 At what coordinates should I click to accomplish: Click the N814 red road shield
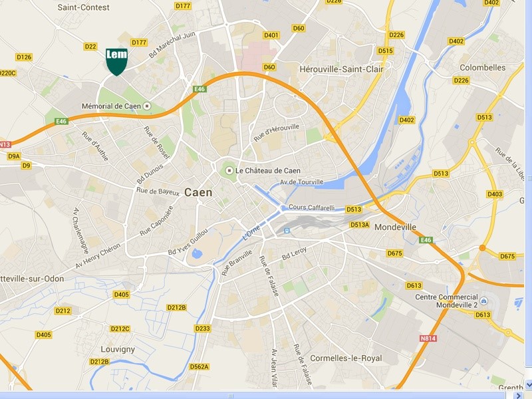(428, 338)
